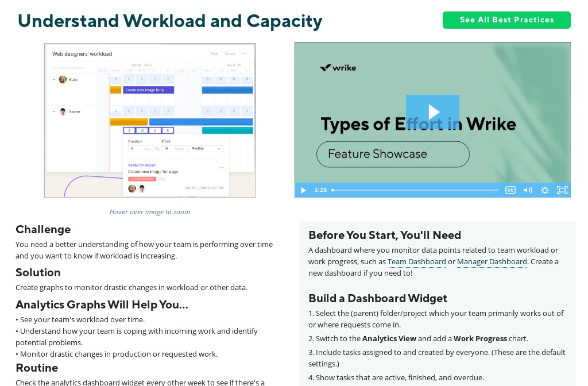Seek along the video progress bar
588x386 pixels.
pyautogui.click(x=413, y=190)
